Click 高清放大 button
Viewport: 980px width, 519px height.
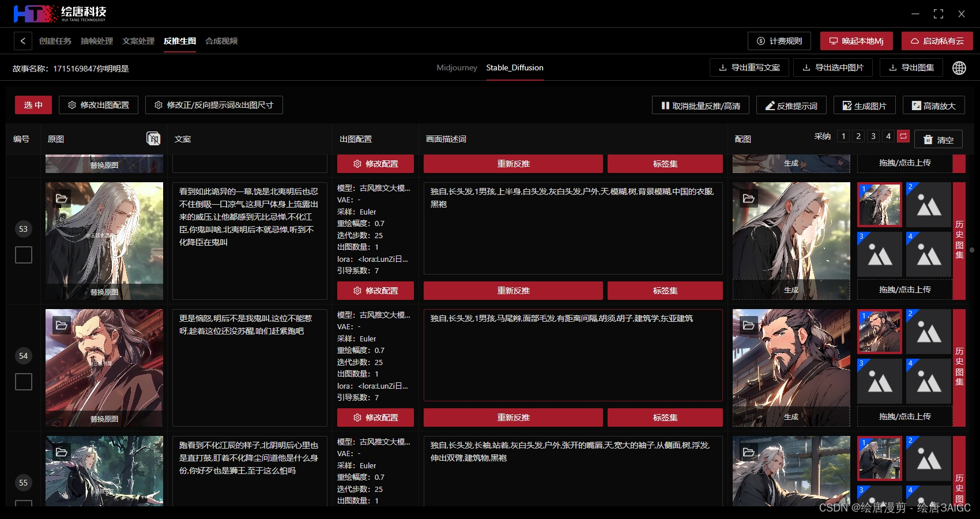pos(934,106)
